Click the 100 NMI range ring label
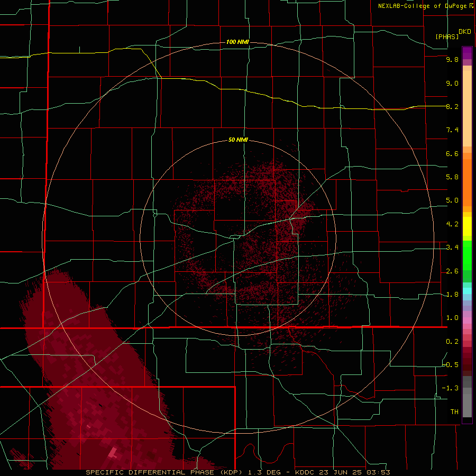 pos(237,42)
